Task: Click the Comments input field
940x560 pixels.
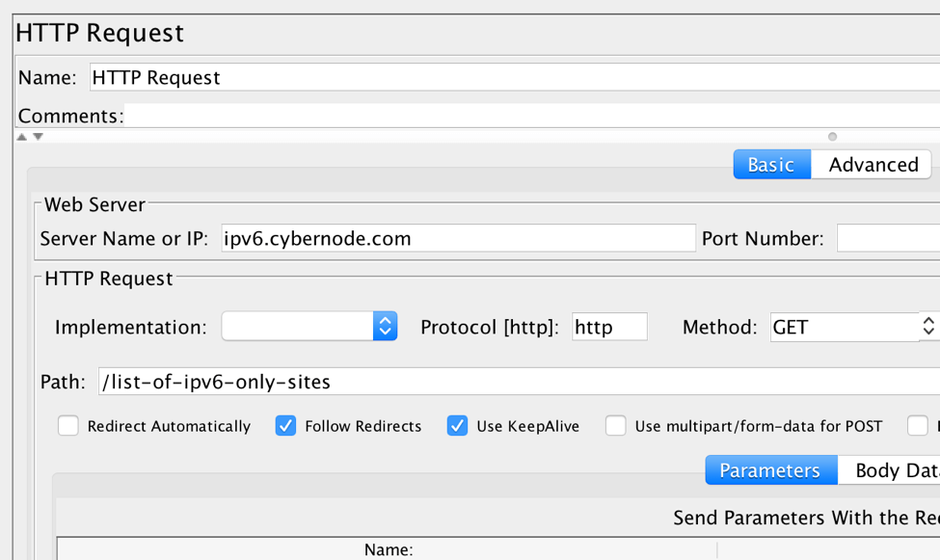Action: [532, 115]
